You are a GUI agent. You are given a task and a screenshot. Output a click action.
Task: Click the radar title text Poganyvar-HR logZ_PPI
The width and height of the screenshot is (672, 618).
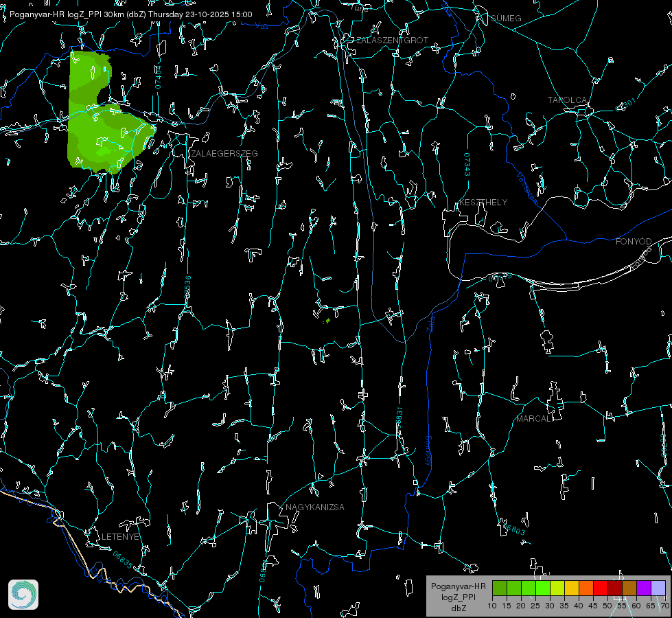click(x=56, y=14)
